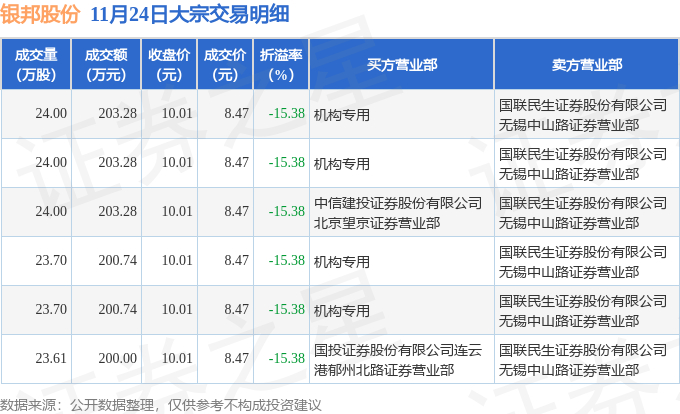The height and width of the screenshot is (414, 680).
Task: Select the 买方营业部 column header
Action: (402, 65)
